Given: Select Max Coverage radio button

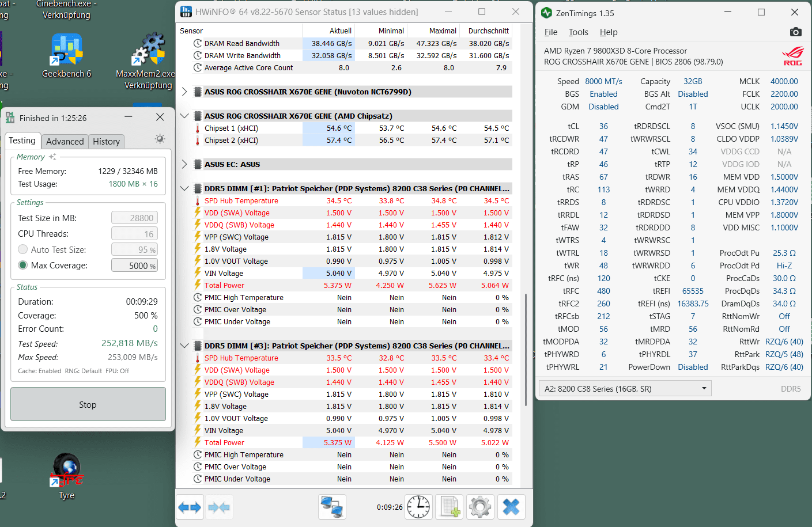Looking at the screenshot, I should 23,265.
